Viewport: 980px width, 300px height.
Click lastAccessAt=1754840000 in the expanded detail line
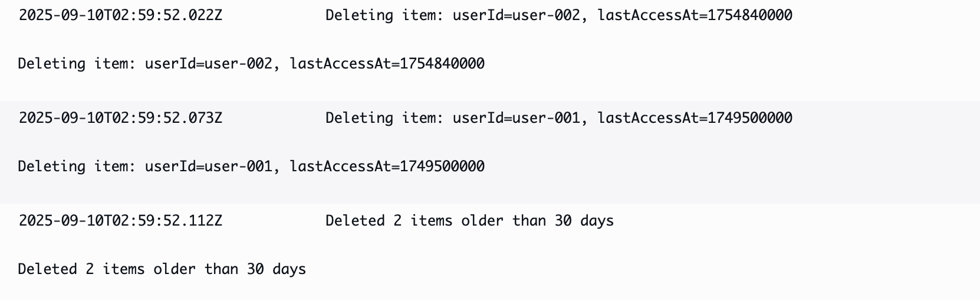[387, 64]
